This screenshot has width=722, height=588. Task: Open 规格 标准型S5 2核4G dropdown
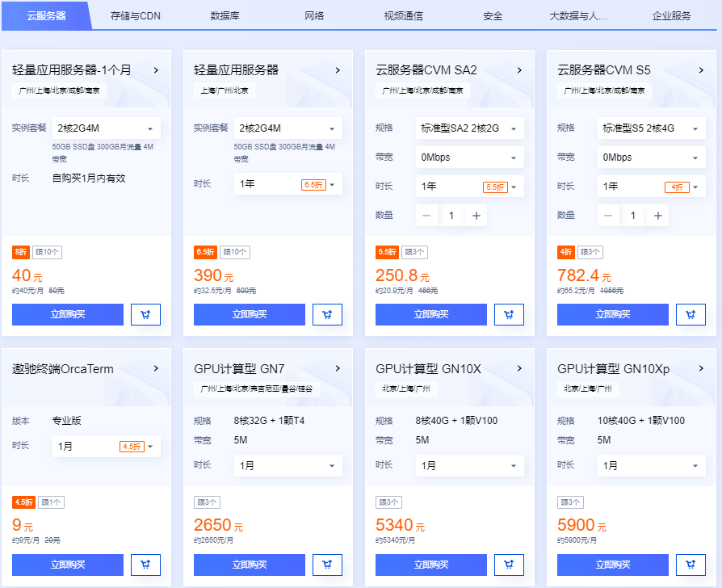652,128
